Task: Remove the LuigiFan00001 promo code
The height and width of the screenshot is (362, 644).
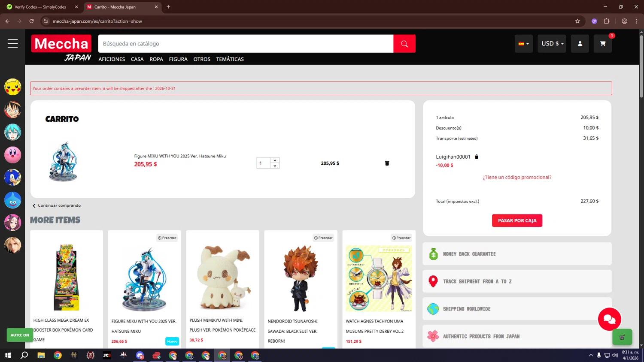Action: point(477,157)
